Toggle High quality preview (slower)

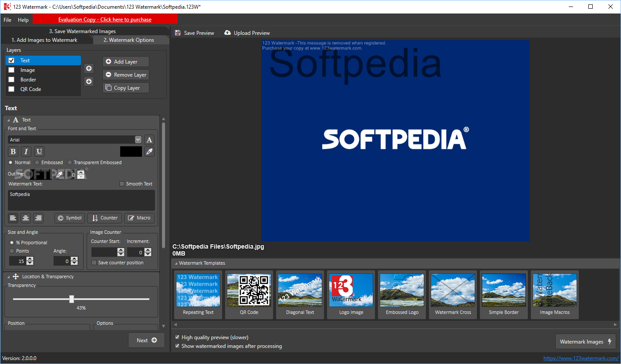tap(177, 337)
